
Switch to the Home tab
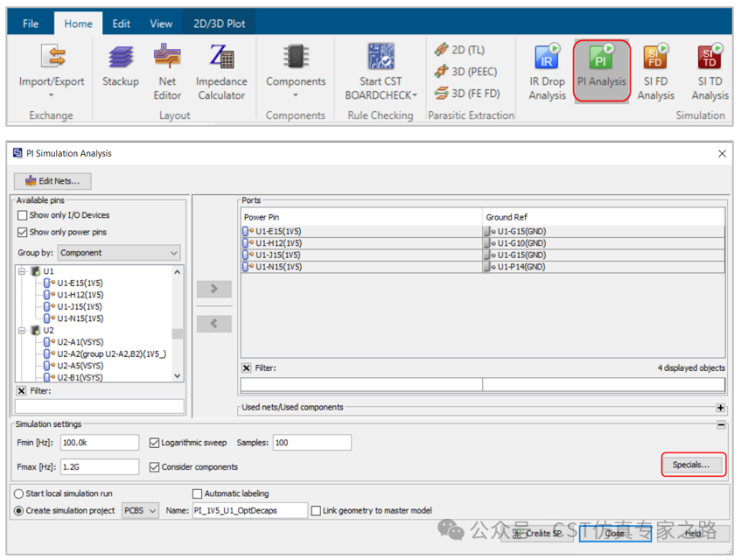(x=79, y=24)
